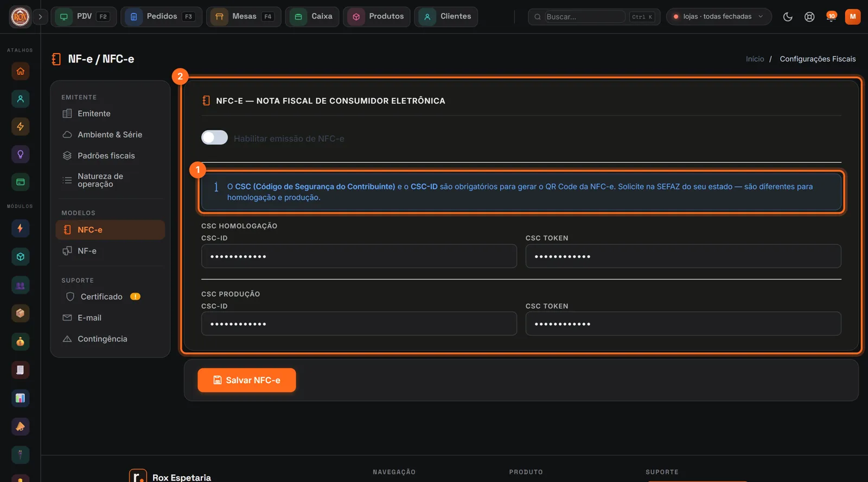The width and height of the screenshot is (868, 482).
Task: Expand the sidebar with the chevron arrow
Action: (x=40, y=17)
